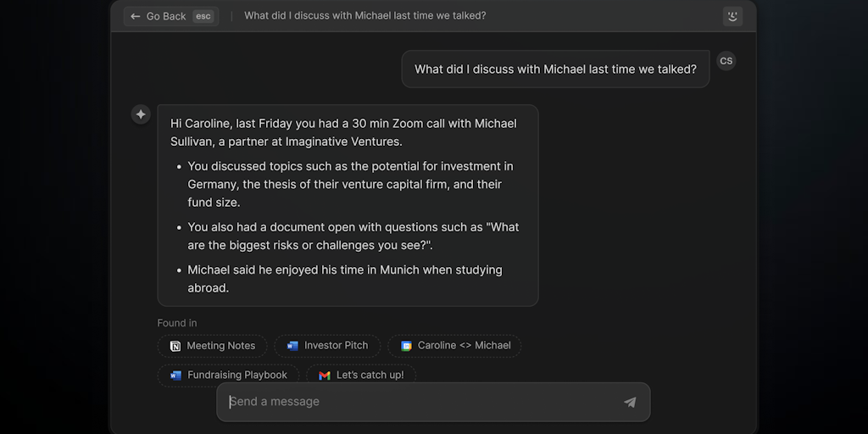868x434 pixels.
Task: Click the Found in label
Action: [177, 323]
